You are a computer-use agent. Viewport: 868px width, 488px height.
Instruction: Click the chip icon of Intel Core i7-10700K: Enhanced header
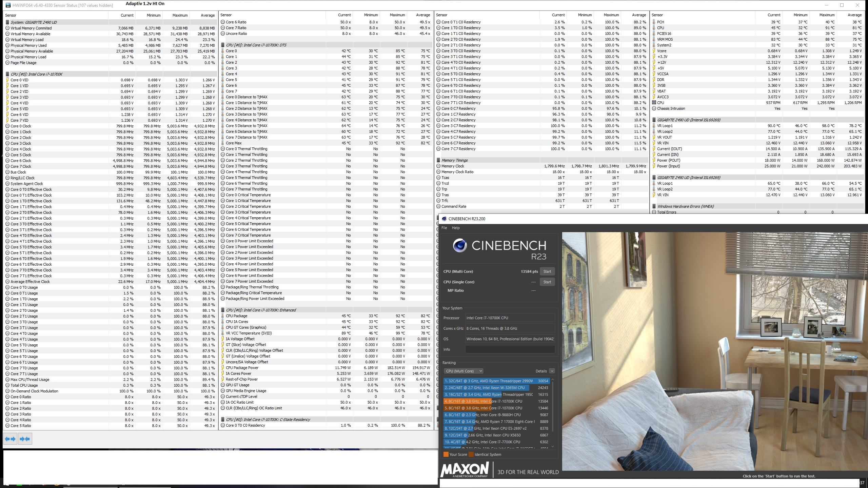tap(223, 310)
